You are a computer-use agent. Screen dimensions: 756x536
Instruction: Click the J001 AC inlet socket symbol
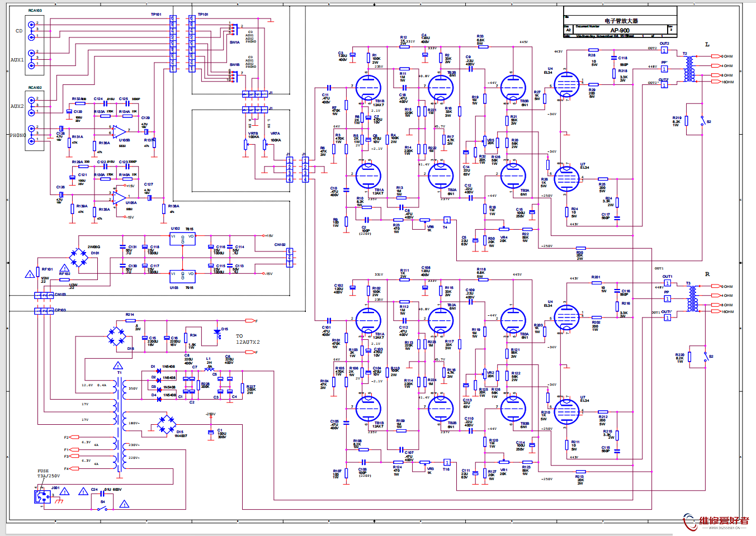42,496
